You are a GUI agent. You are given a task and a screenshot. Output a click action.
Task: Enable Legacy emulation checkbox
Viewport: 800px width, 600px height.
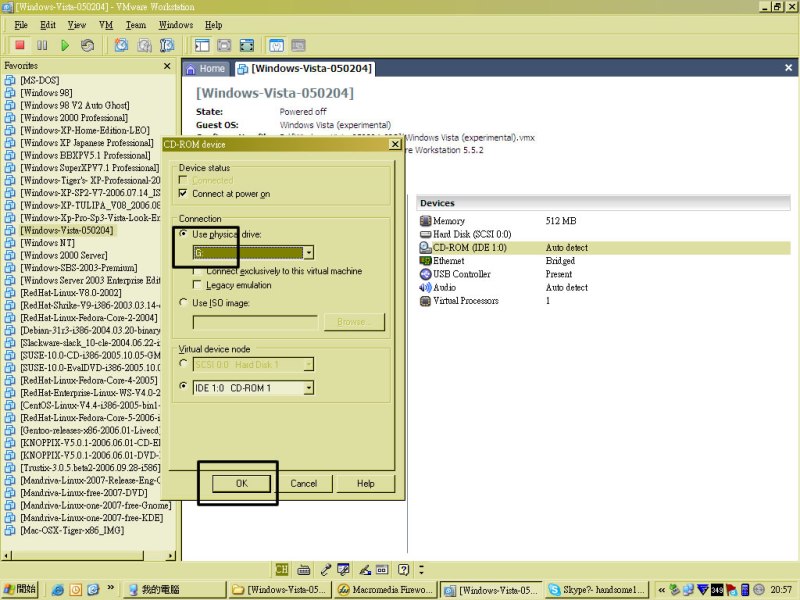click(197, 285)
